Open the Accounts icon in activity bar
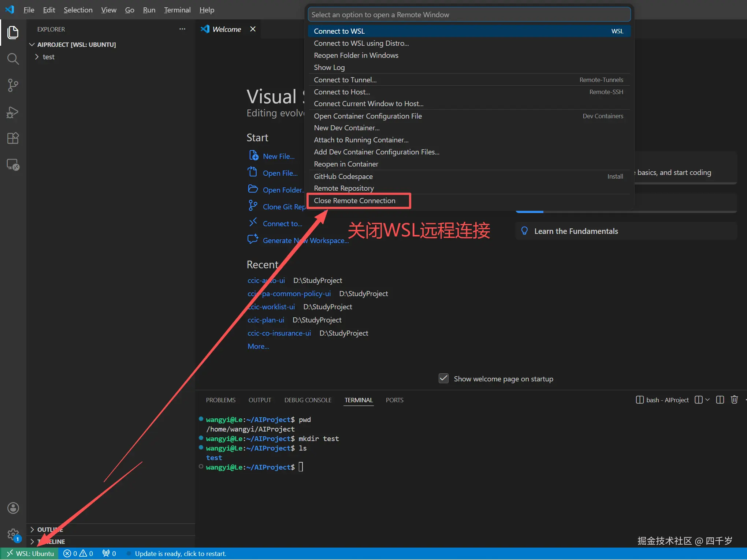 (x=13, y=508)
